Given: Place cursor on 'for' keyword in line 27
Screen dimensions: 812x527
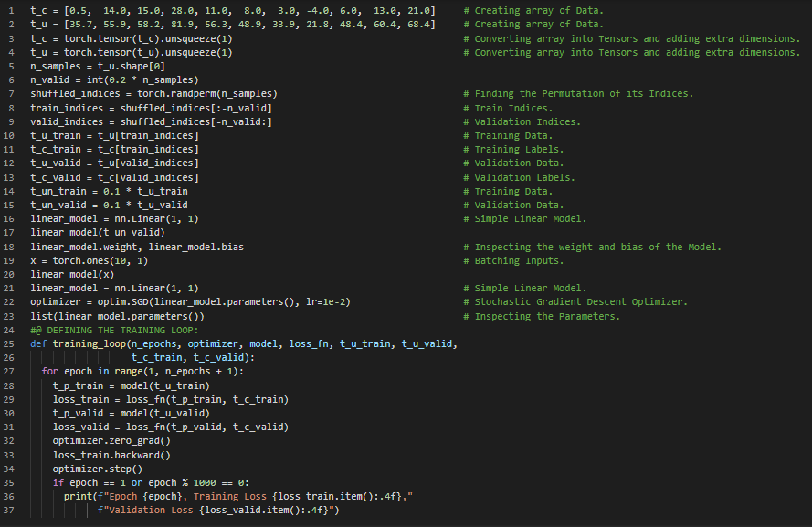Looking at the screenshot, I should pyautogui.click(x=49, y=372).
